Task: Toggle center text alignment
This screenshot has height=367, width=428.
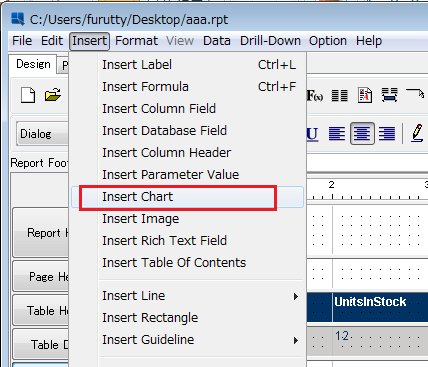Action: [x=362, y=133]
